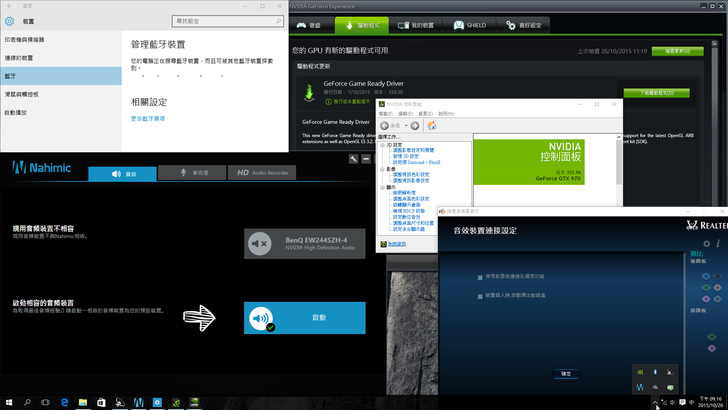728x410 pixels.
Task: Open File Explorer from the taskbar
Action: pos(83,403)
